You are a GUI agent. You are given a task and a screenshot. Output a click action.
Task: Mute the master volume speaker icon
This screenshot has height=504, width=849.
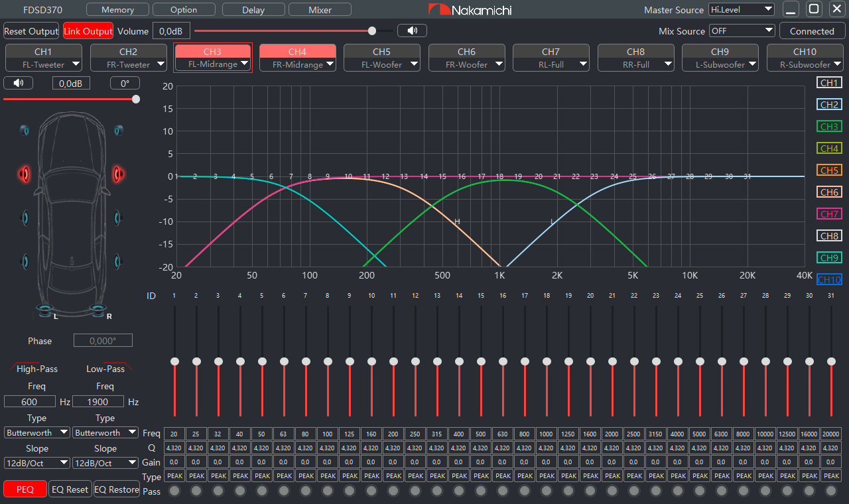(412, 31)
